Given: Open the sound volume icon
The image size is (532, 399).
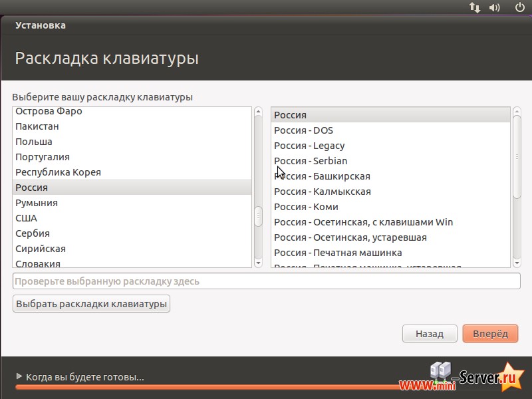Looking at the screenshot, I should [495, 7].
